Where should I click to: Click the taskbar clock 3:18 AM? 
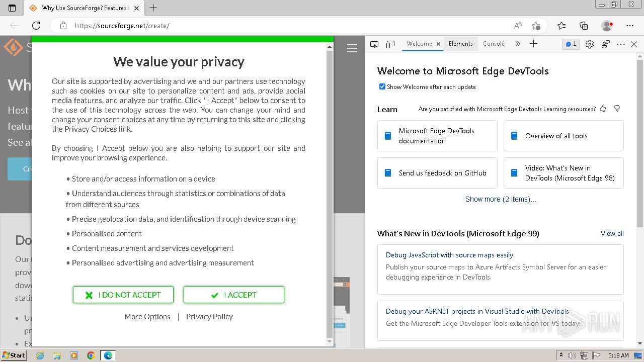(618, 355)
